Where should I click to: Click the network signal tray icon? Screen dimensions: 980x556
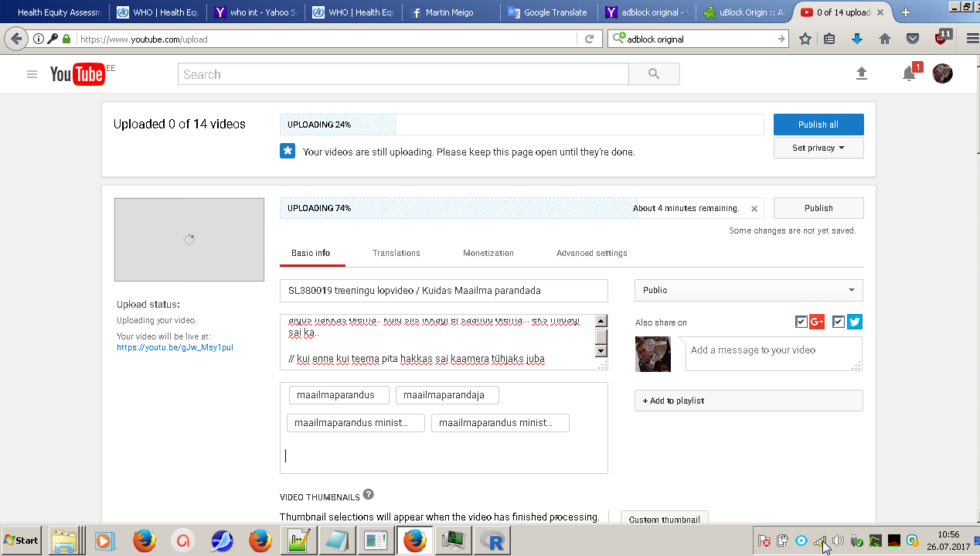coord(820,541)
